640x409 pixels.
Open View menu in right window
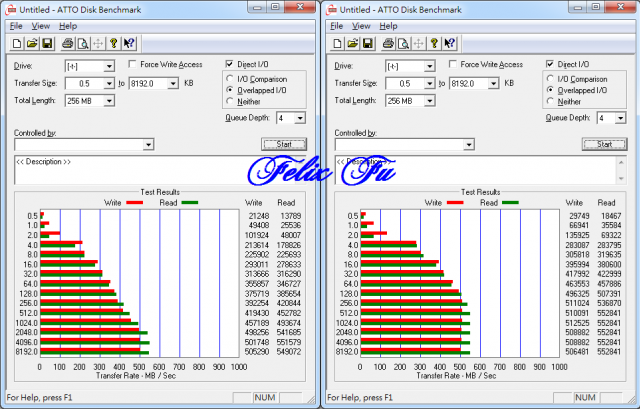click(361, 26)
